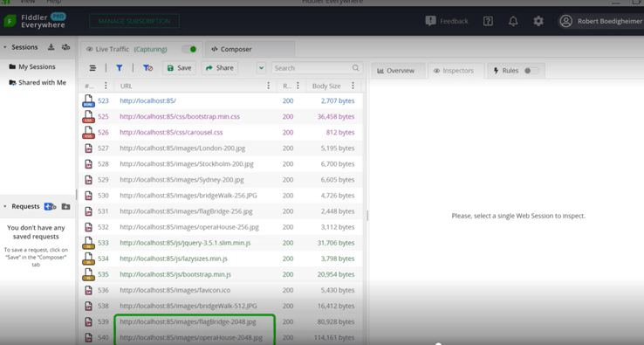
Task: Click the blue filter funnel icon
Action: pos(119,68)
